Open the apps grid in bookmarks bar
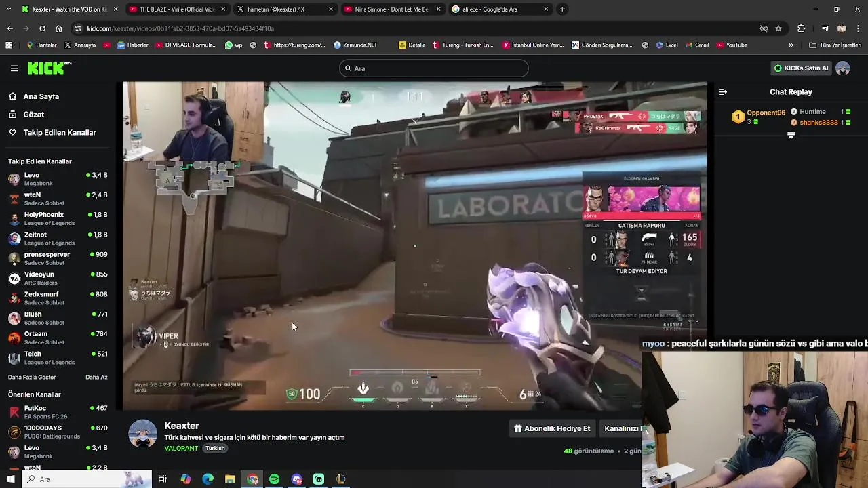This screenshot has width=868, height=488. 9,45
